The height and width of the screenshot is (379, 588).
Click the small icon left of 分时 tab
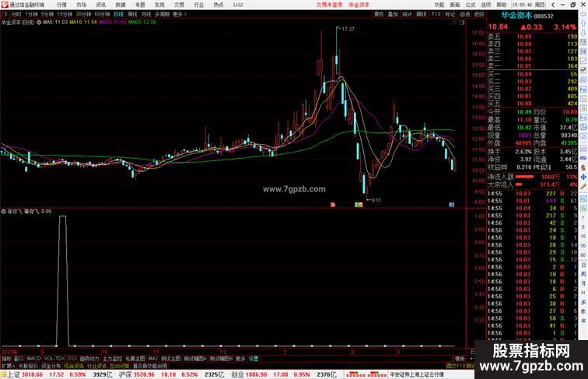click(5, 14)
